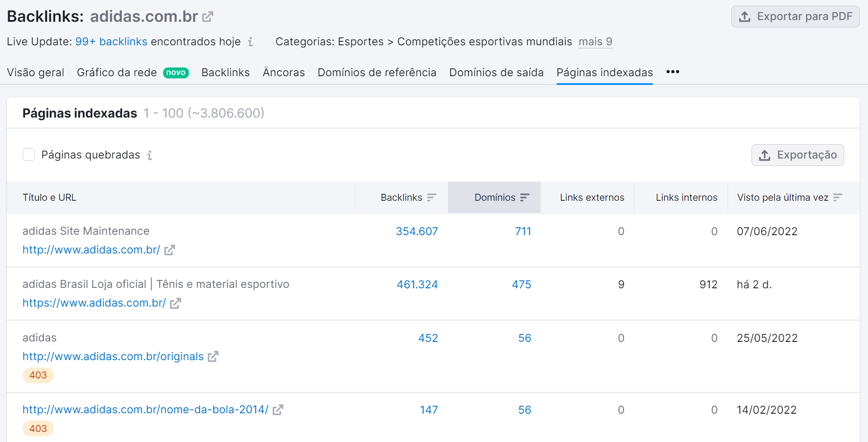Click the Exportar para PDF button

795,16
